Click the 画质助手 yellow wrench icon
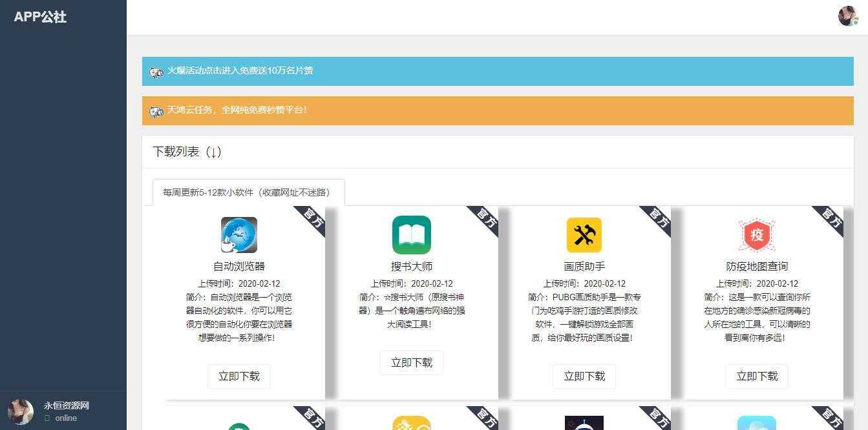The height and width of the screenshot is (430, 868). pyautogui.click(x=584, y=235)
